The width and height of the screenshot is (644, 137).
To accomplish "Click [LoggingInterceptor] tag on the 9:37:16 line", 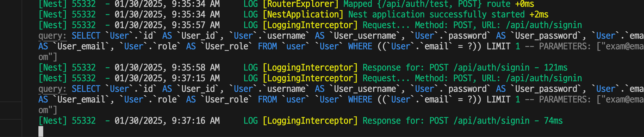I will coord(310,121).
